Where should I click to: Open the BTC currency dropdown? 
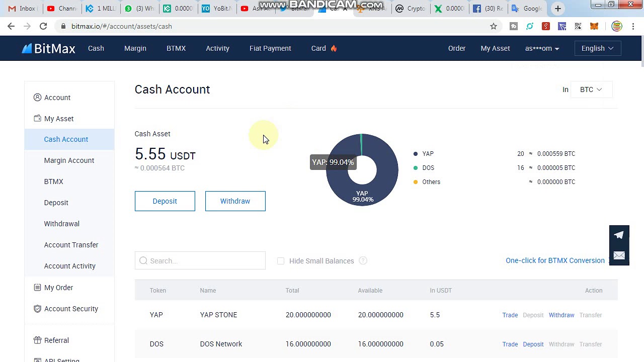(x=591, y=89)
